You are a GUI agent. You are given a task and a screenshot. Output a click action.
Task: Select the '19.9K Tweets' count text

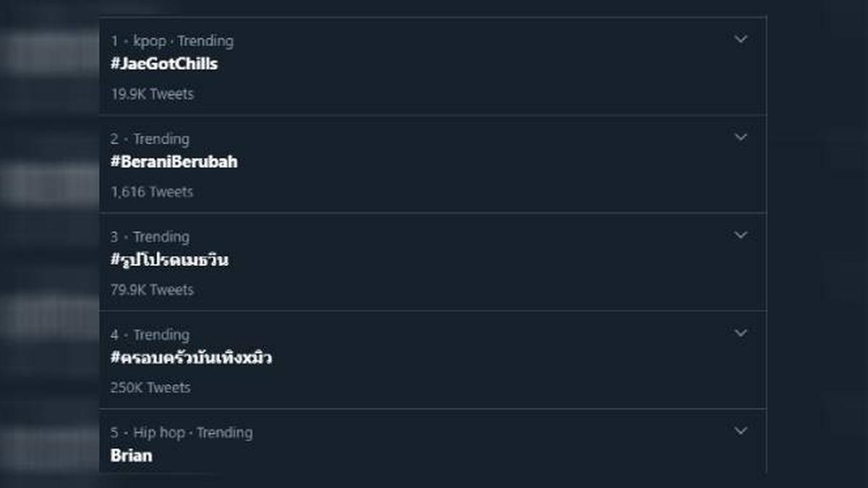[x=150, y=94]
